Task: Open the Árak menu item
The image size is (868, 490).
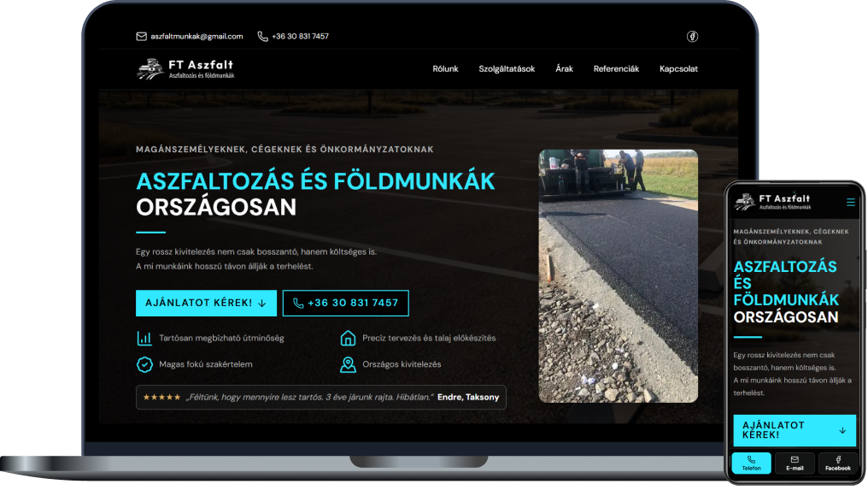Action: coord(564,68)
